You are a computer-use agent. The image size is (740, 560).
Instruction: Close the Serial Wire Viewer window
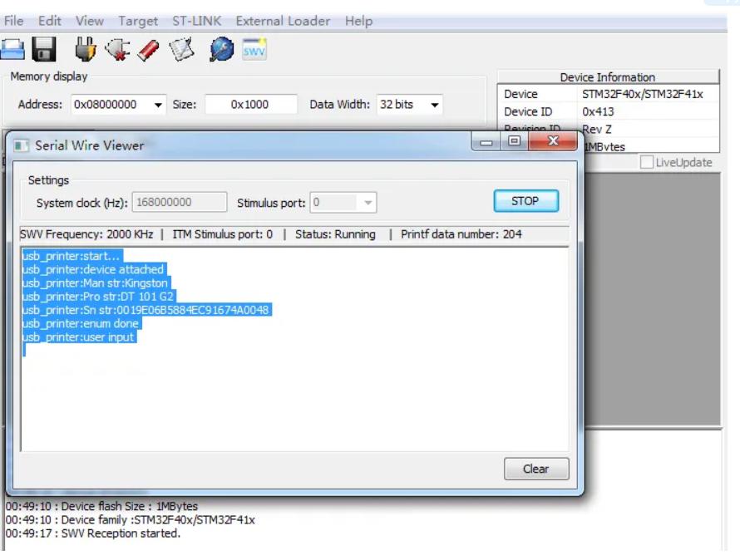553,140
